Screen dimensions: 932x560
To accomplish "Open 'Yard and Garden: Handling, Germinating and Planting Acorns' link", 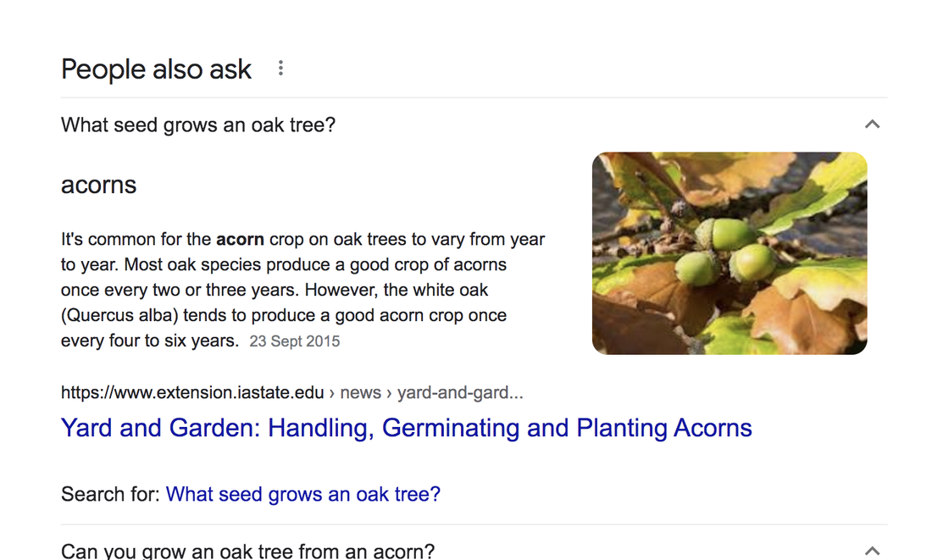I will (x=406, y=428).
